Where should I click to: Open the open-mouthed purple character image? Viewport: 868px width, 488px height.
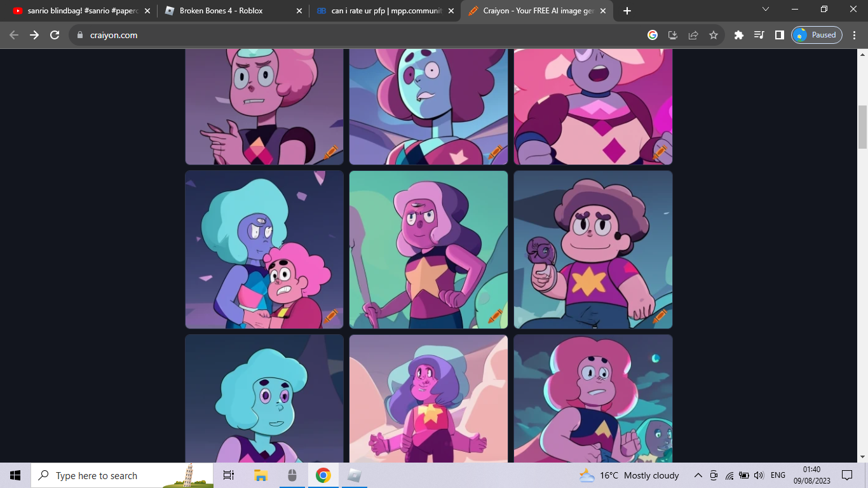point(593,107)
